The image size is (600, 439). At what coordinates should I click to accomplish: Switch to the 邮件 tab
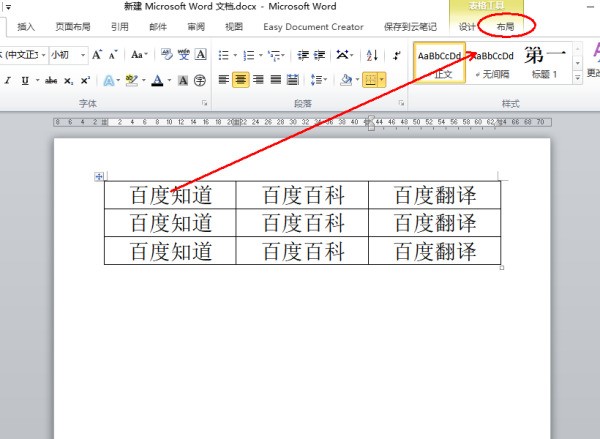tap(158, 27)
